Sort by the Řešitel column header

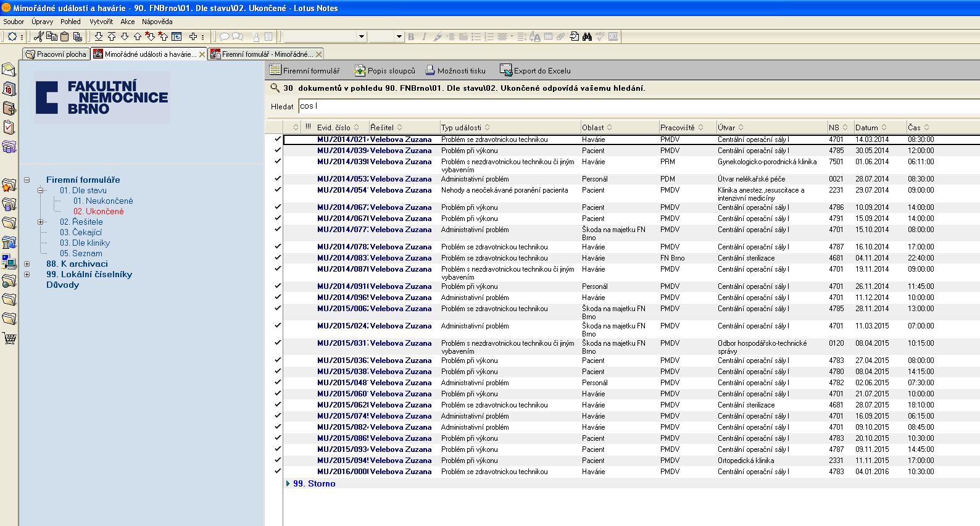pyautogui.click(x=404, y=127)
